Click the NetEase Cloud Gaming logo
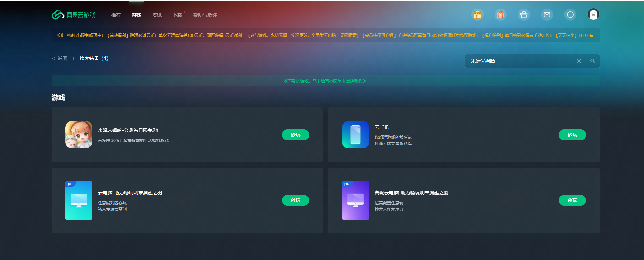The width and height of the screenshot is (644, 260). (x=73, y=15)
